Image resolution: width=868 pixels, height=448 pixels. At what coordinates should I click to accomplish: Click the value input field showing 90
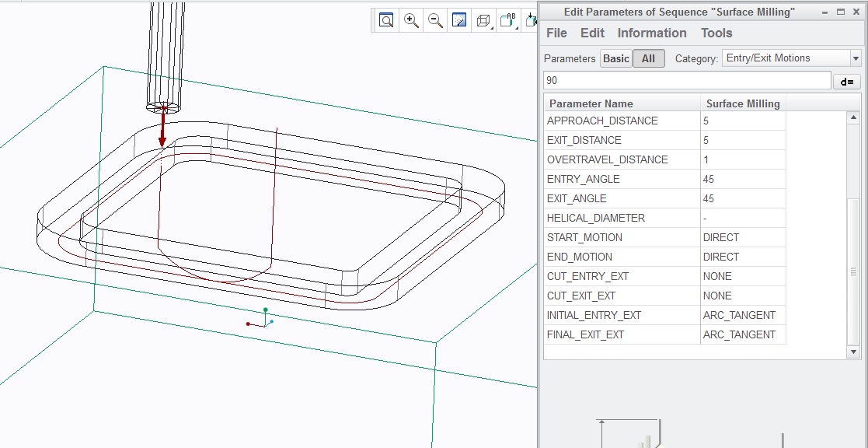687,80
